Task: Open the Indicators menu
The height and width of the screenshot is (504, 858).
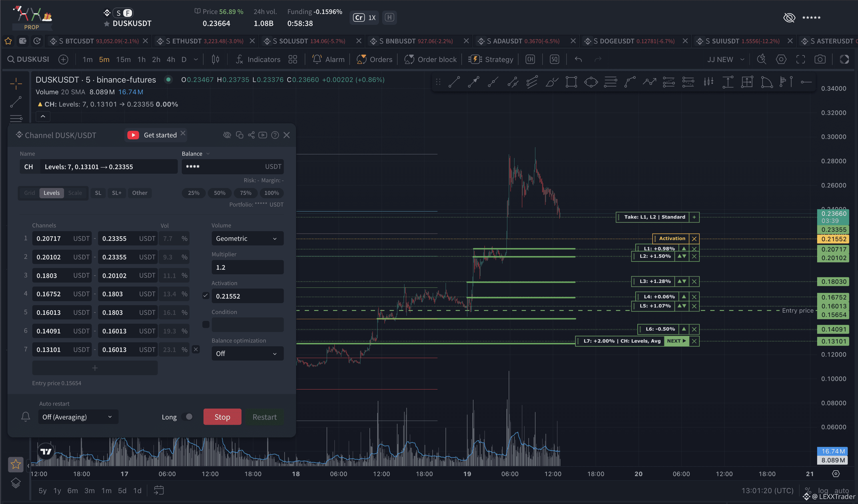Action: point(258,59)
